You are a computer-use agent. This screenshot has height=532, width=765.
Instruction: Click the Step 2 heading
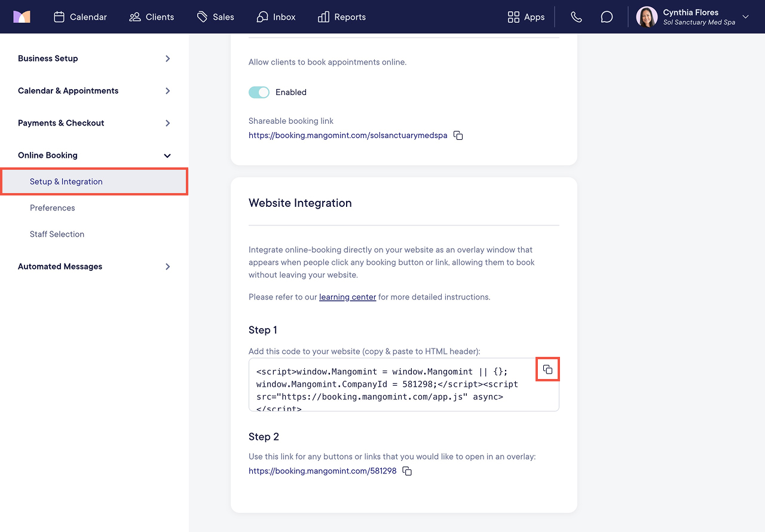point(264,437)
